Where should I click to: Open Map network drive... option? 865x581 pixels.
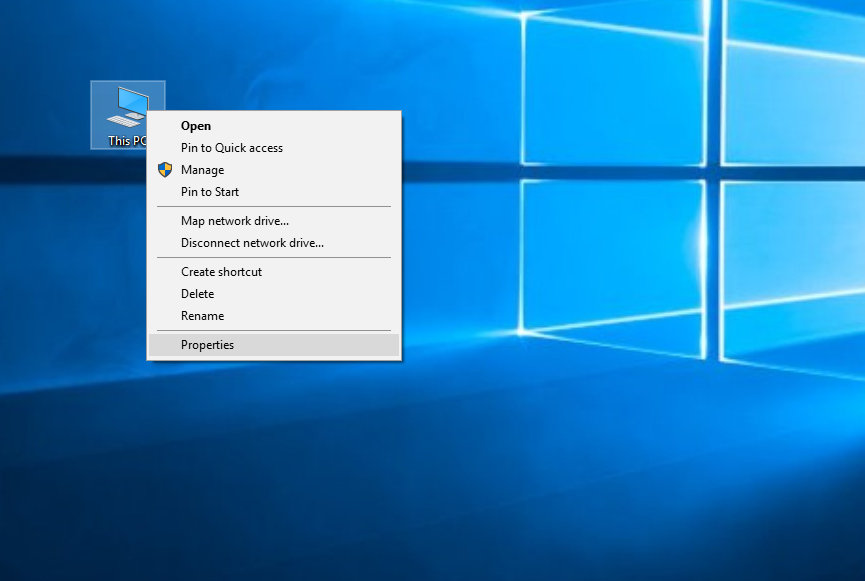tap(274, 221)
